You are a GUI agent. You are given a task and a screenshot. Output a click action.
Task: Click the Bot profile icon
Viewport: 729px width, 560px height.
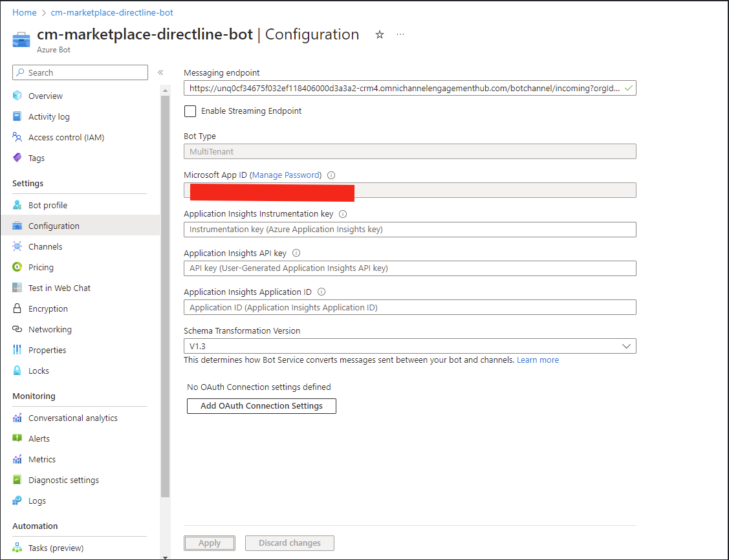point(17,205)
